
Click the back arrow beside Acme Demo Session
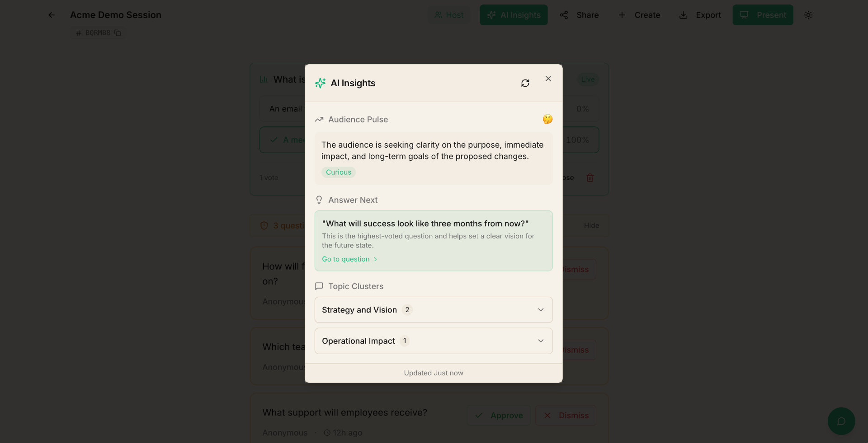point(52,15)
